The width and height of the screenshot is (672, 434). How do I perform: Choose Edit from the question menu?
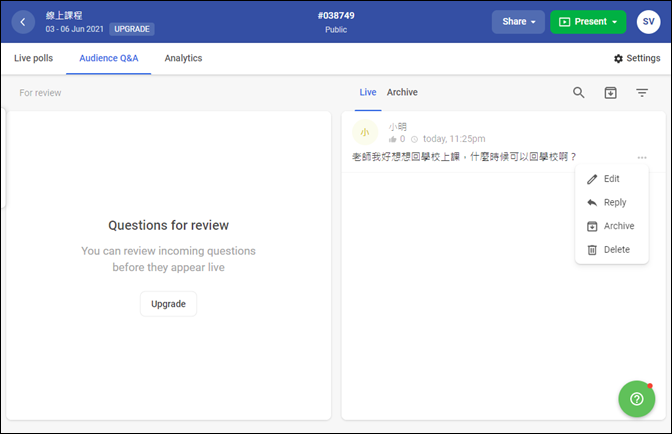(x=612, y=179)
